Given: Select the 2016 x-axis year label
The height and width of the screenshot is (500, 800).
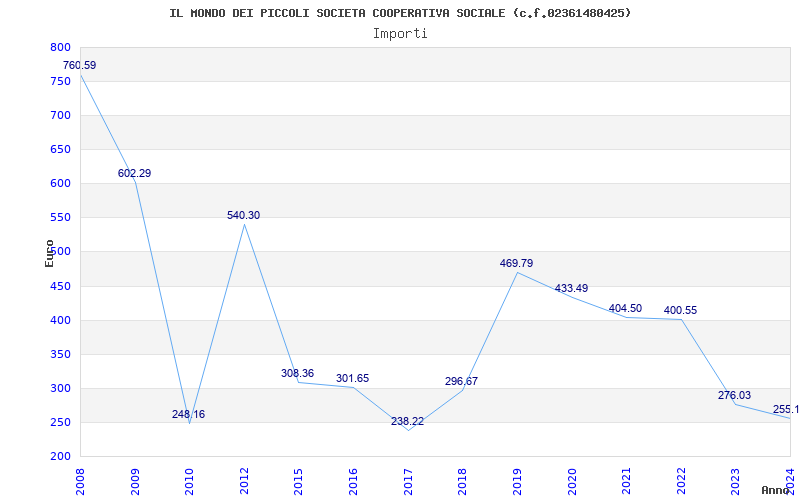Looking at the screenshot, I should pos(353,481).
